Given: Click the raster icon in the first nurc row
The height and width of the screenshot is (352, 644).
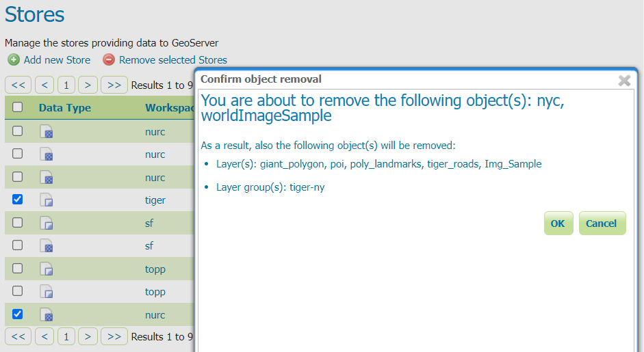Looking at the screenshot, I should coord(47,131).
